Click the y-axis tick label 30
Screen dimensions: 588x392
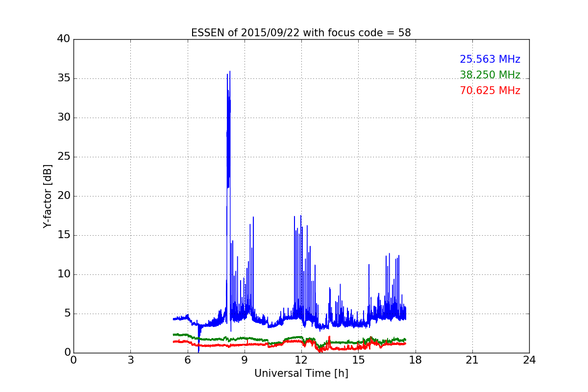pyautogui.click(x=64, y=118)
